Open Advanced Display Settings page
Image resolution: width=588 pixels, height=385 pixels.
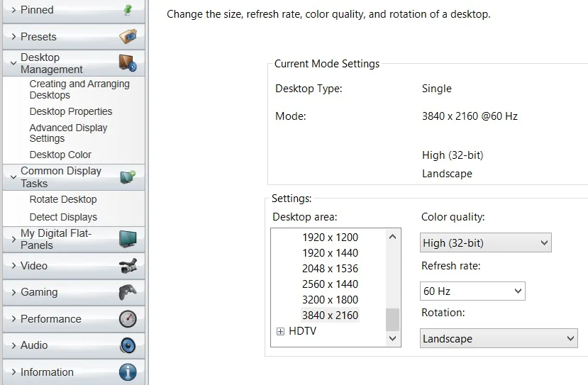coord(69,133)
